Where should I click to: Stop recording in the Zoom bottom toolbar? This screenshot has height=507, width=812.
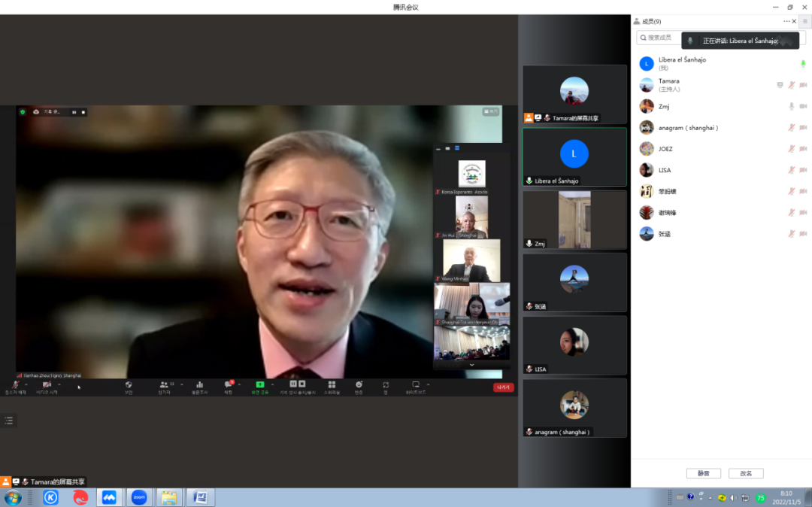pos(302,384)
